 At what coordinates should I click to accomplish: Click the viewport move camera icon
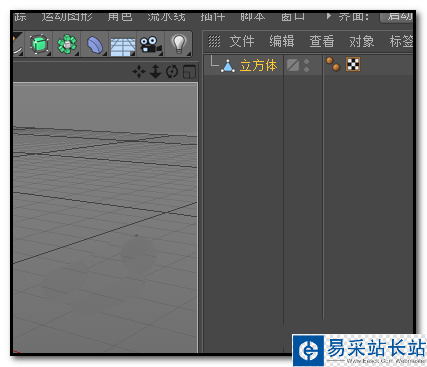tap(139, 71)
